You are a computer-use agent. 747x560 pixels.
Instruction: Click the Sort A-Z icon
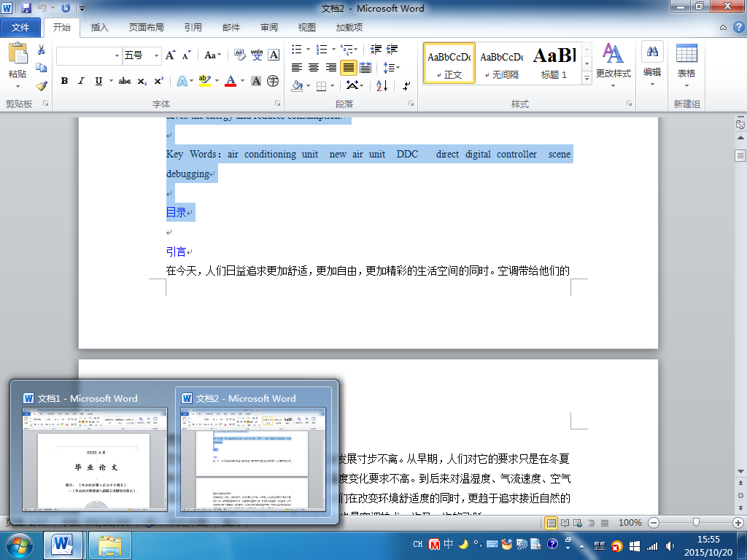click(x=382, y=86)
